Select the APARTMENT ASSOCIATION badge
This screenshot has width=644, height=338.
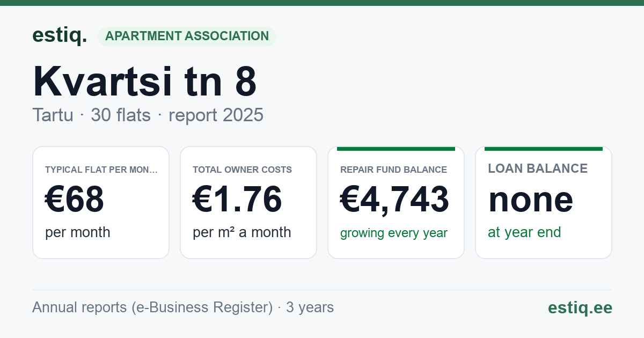(187, 36)
